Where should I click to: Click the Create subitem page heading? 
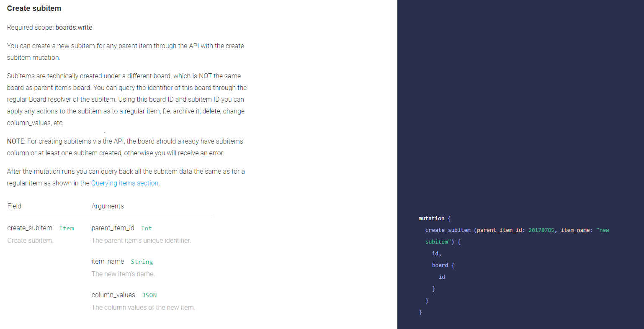(34, 8)
